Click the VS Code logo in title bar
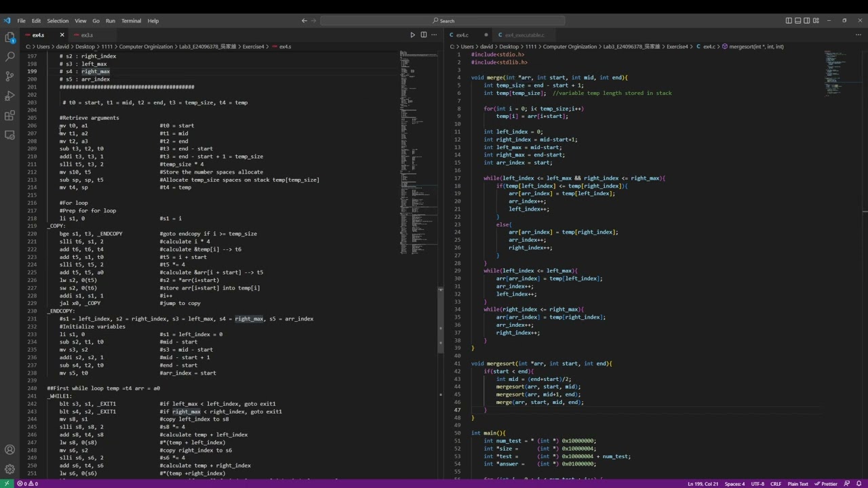The height and width of the screenshot is (488, 868). coord(7,20)
